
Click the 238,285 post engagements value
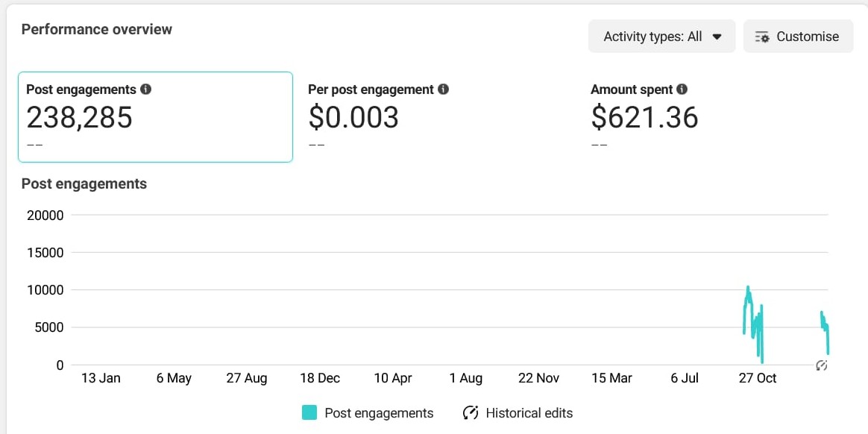[80, 118]
